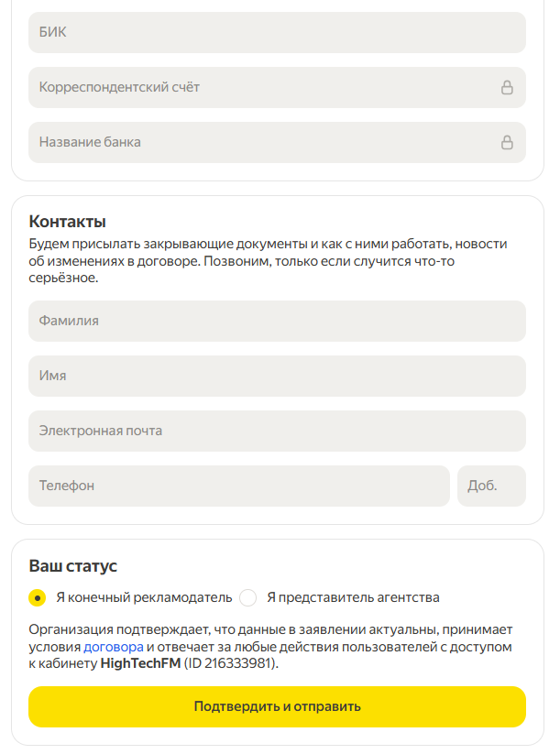Click the bold HighTechFM cabinet name
The image size is (560, 754).
(140, 664)
